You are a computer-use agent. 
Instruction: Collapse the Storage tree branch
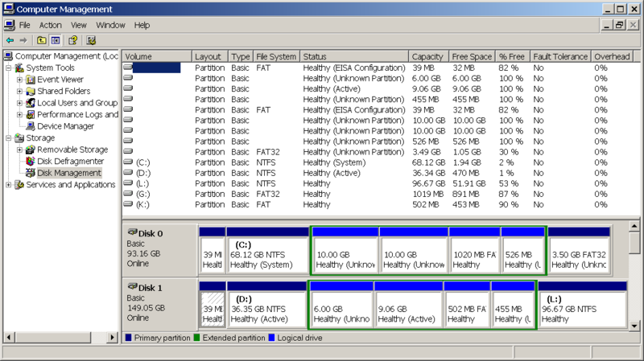[8, 137]
